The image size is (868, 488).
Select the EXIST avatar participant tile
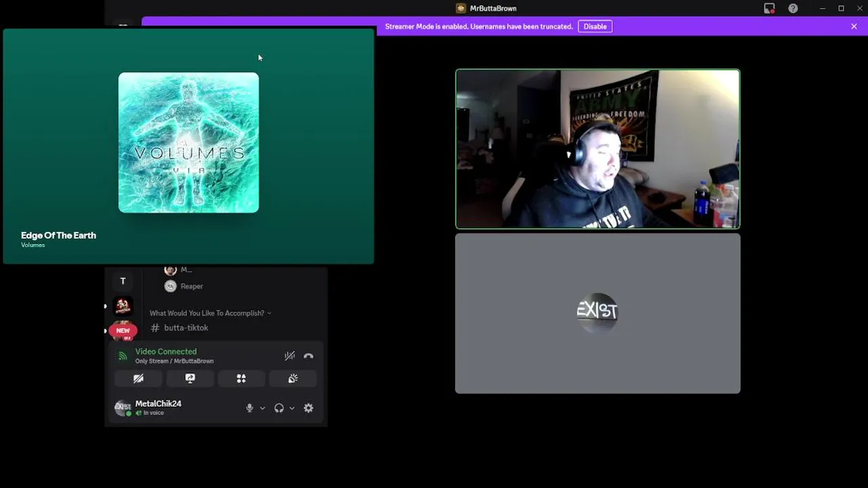597,313
